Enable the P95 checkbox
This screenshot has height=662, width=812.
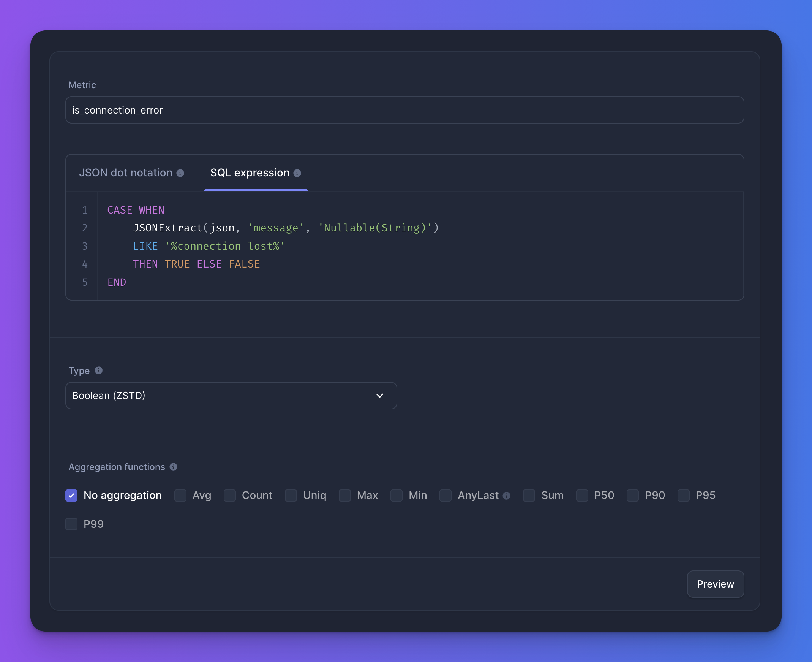click(x=683, y=495)
